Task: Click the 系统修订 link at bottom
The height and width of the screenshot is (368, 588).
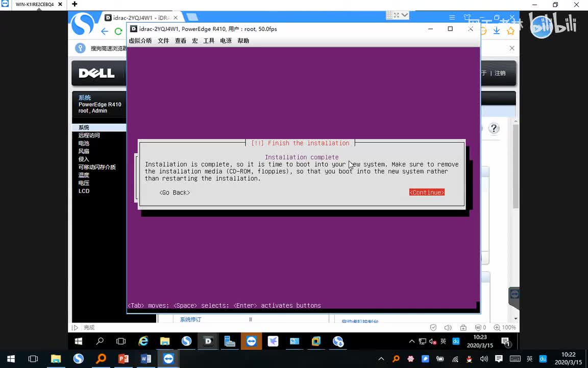Action: (190, 319)
